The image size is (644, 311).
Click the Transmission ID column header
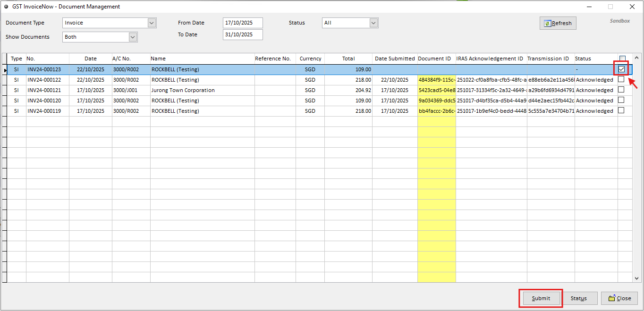tap(550, 59)
